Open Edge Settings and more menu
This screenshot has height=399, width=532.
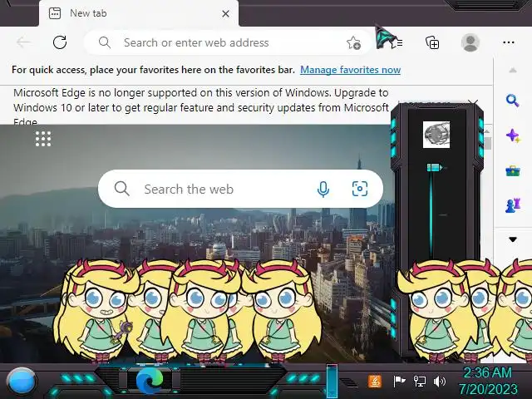[x=509, y=42]
